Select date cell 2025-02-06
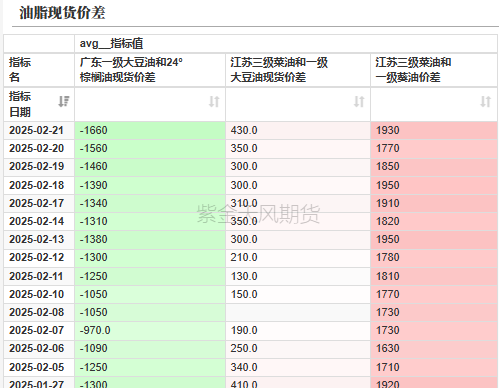 tap(39, 348)
